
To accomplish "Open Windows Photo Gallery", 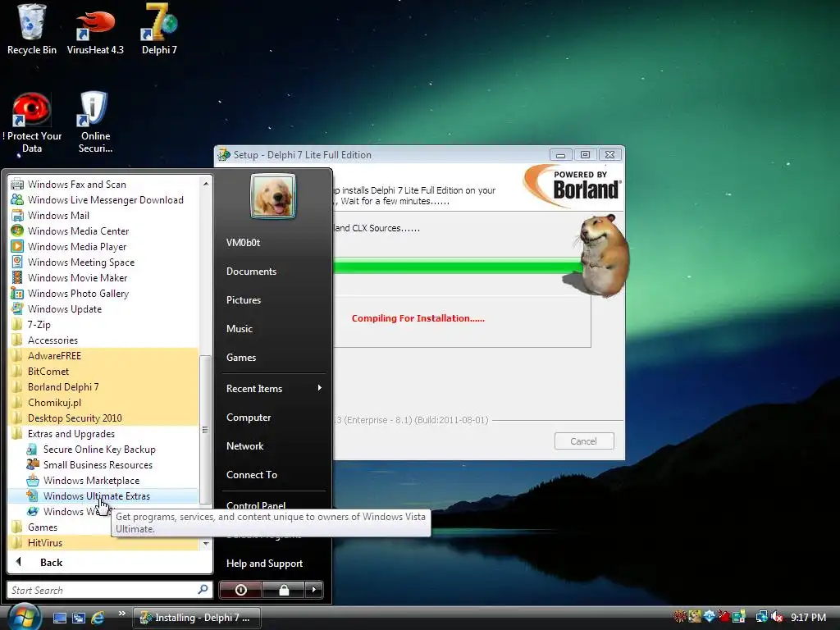I will tap(103, 293).
